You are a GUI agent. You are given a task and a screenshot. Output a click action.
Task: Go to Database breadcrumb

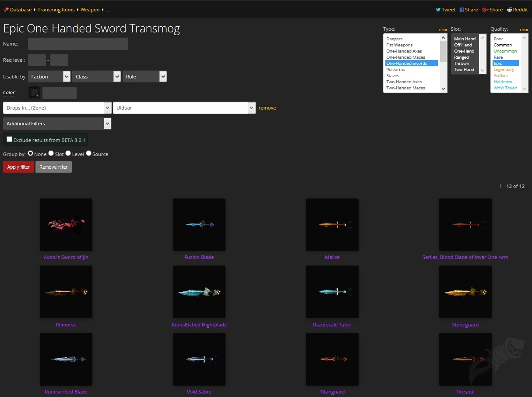click(x=21, y=10)
